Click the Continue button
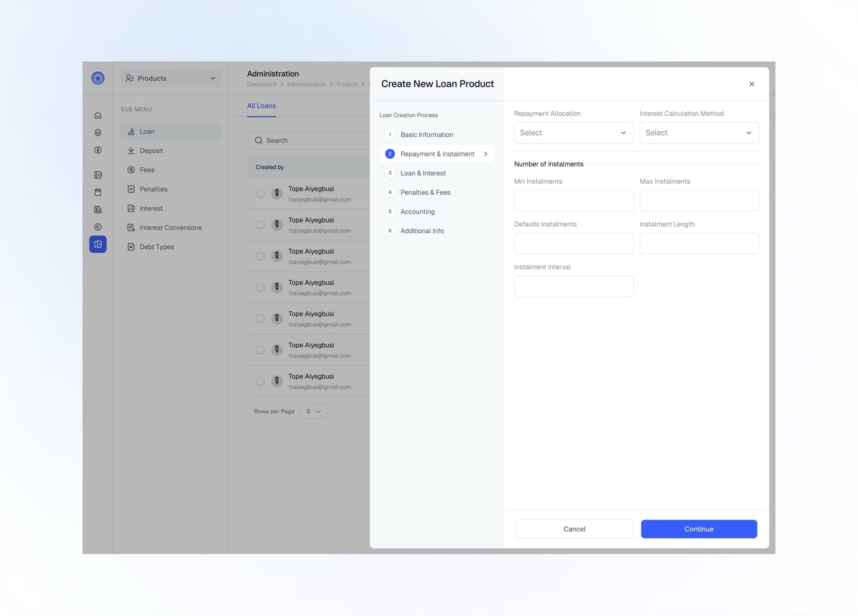The image size is (858, 616). (699, 529)
